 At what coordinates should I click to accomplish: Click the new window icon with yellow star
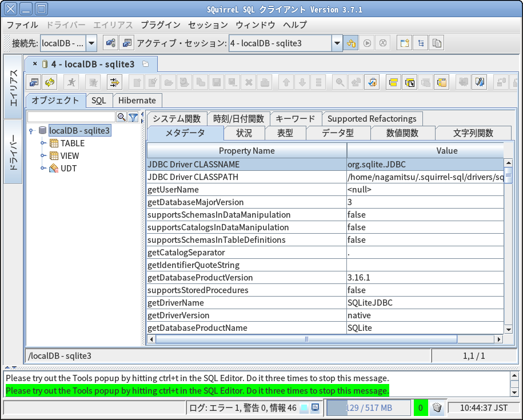pos(405,43)
